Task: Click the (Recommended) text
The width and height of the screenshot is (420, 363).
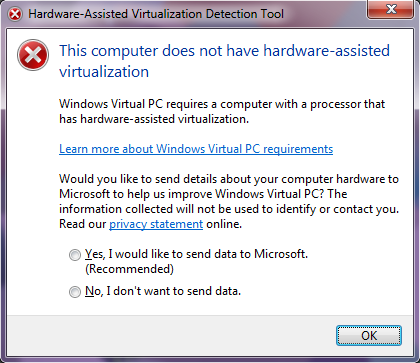Action: tap(129, 269)
